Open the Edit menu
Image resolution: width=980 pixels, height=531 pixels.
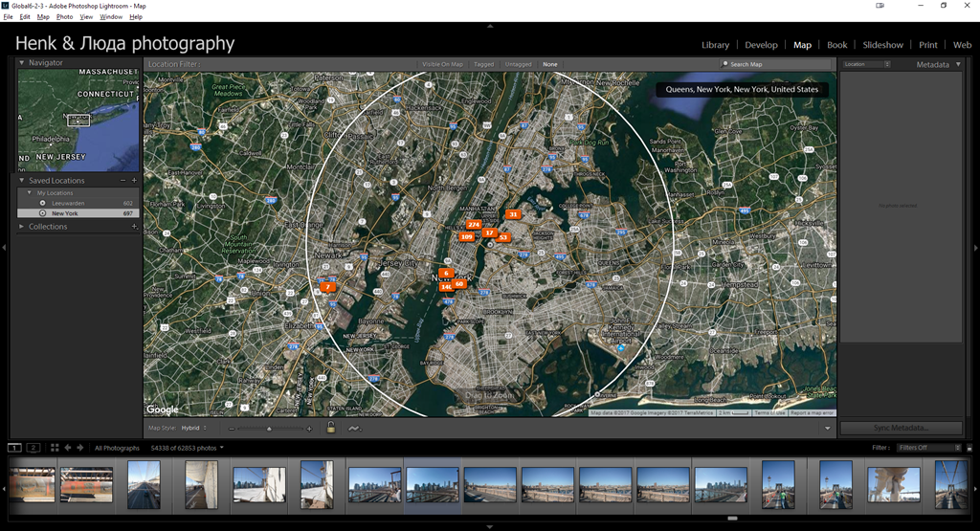pyautogui.click(x=25, y=17)
